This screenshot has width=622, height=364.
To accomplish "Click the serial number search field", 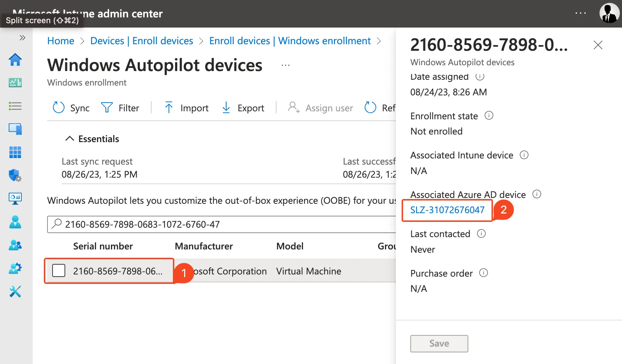I will 221,224.
